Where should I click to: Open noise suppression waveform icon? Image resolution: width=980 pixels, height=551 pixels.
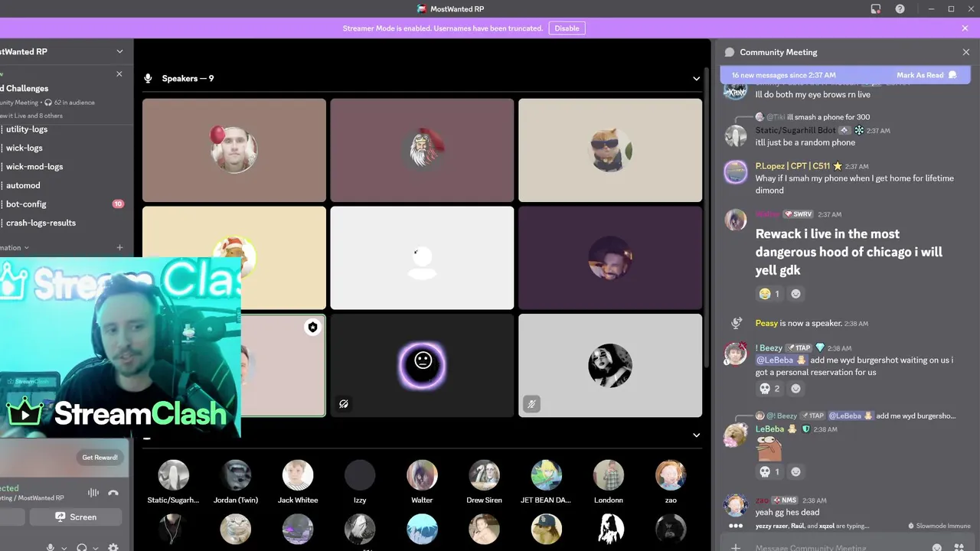click(x=93, y=493)
